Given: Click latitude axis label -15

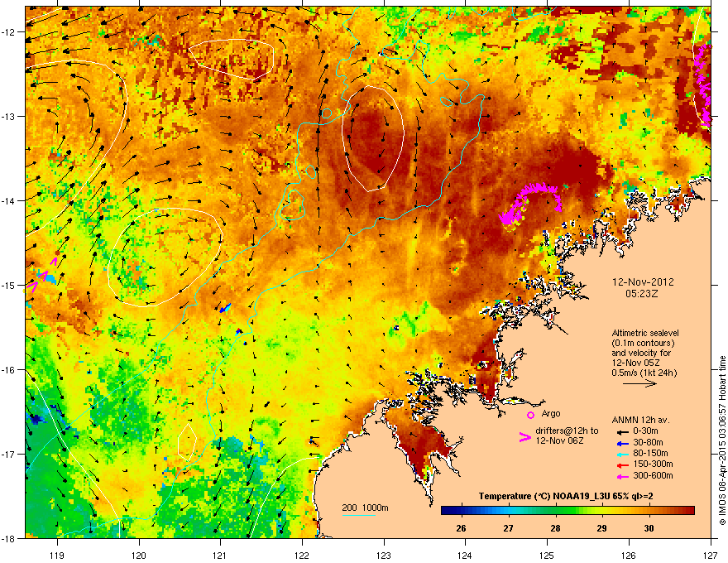Looking at the screenshot, I should (9, 285).
